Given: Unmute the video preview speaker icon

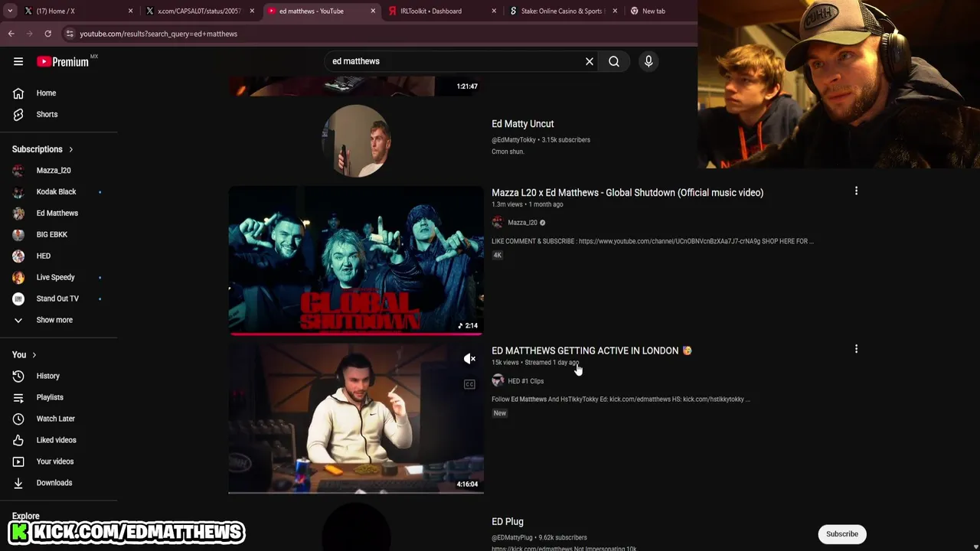Looking at the screenshot, I should (469, 359).
